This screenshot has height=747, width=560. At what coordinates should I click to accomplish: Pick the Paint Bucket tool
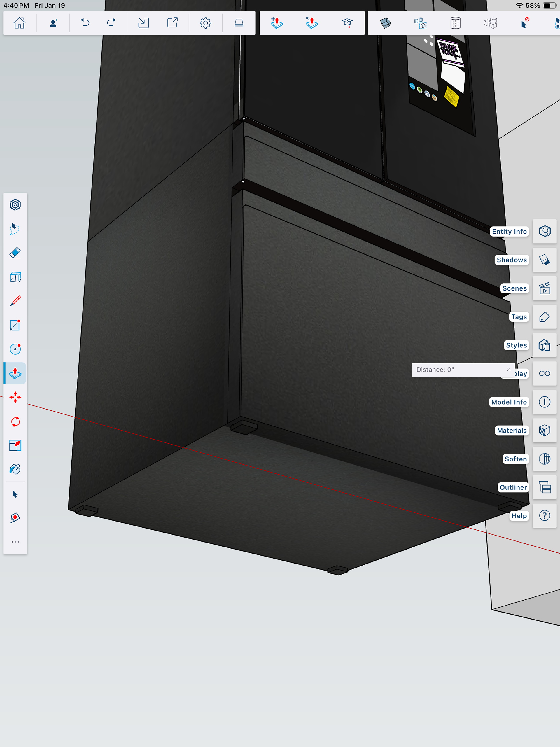(x=15, y=469)
